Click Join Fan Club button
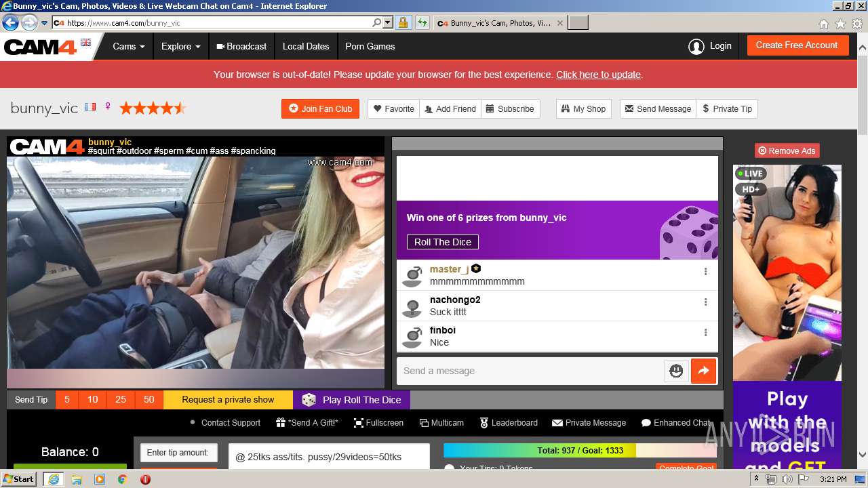This screenshot has height=488, width=868. [320, 108]
